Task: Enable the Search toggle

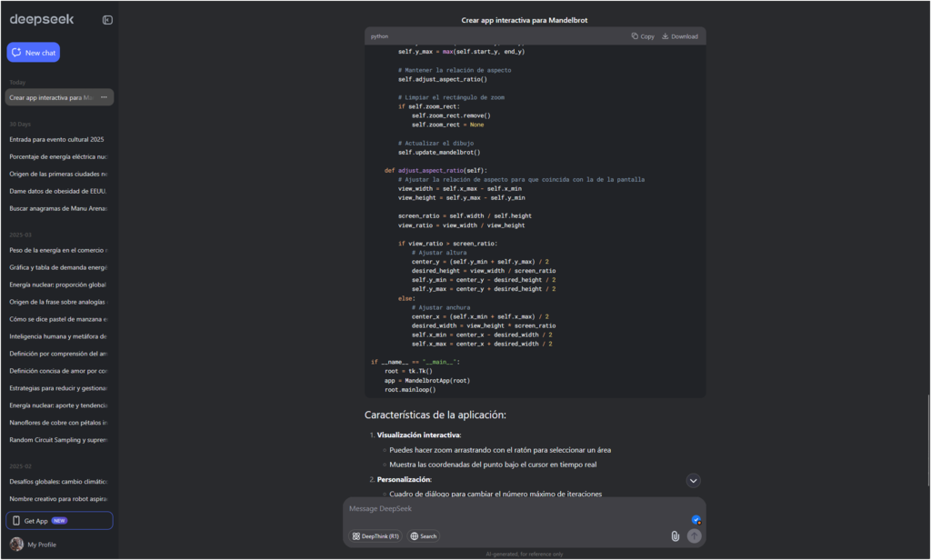Action: [423, 536]
